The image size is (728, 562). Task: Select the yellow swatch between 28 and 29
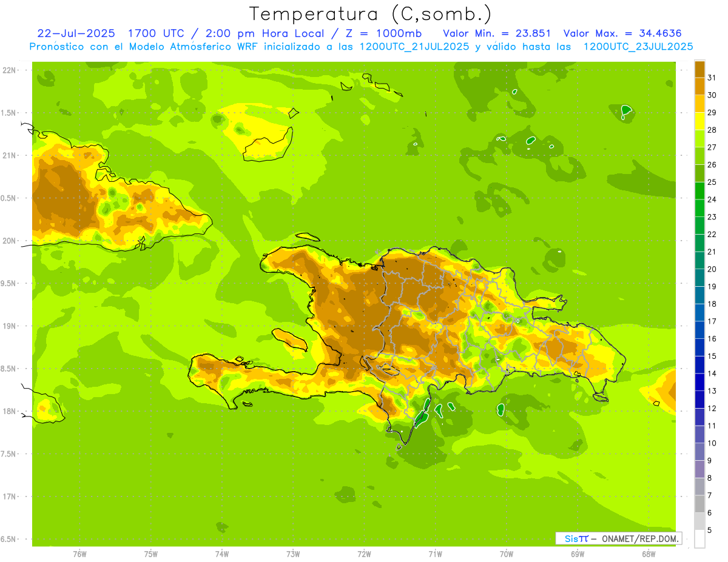(699, 121)
